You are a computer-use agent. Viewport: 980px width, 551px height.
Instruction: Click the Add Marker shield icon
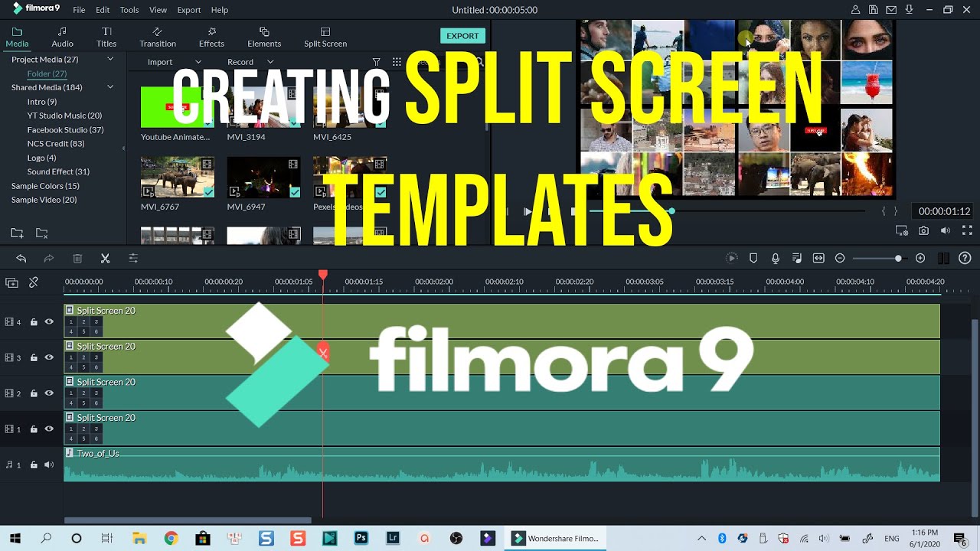(x=753, y=259)
